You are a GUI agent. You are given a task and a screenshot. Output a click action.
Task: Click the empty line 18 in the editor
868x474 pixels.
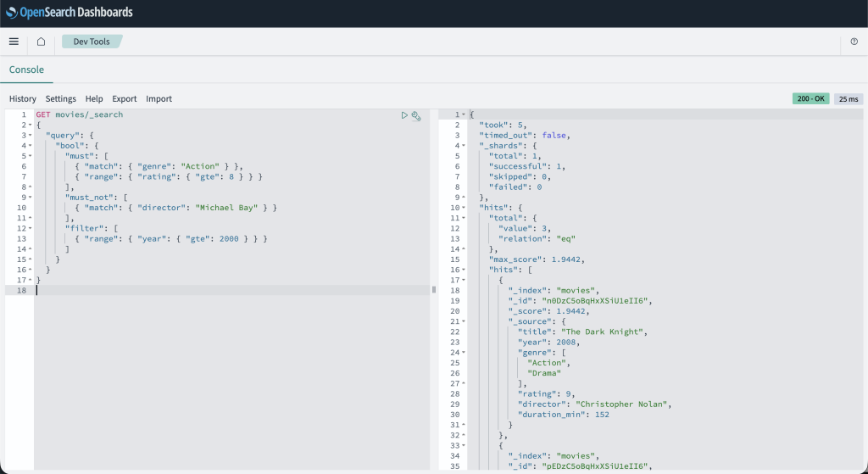[x=229, y=290]
